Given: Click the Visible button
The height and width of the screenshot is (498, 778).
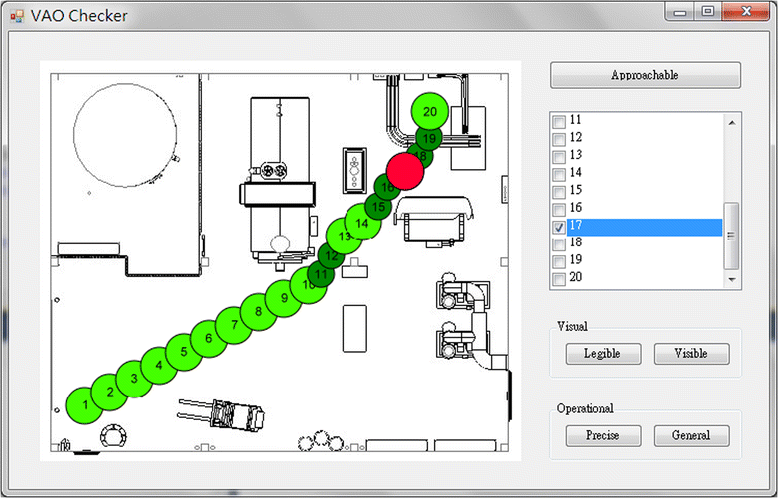Looking at the screenshot, I should (691, 354).
